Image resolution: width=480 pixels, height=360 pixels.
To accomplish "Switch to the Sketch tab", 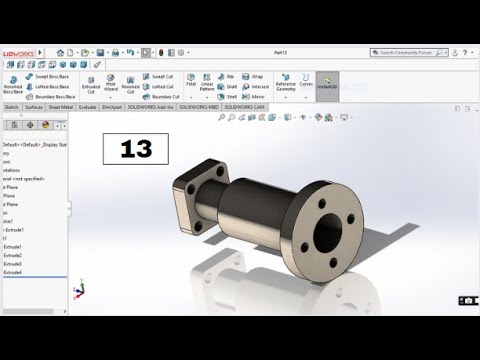I will point(11,107).
